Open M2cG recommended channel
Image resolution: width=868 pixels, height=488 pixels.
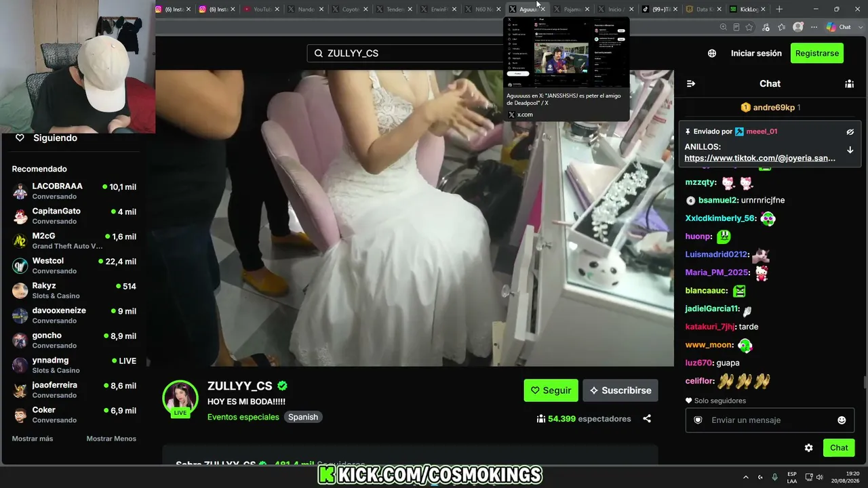pyautogui.click(x=74, y=241)
